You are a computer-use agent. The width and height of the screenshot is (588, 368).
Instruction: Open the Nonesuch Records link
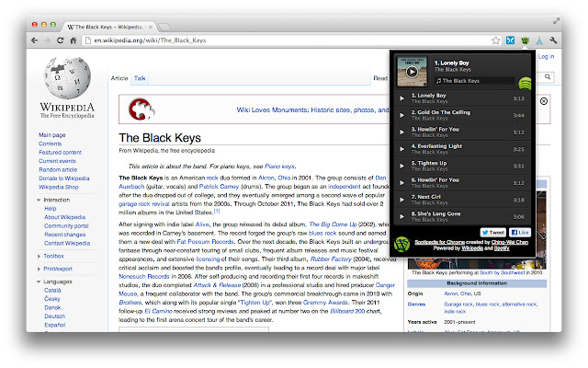tap(144, 276)
